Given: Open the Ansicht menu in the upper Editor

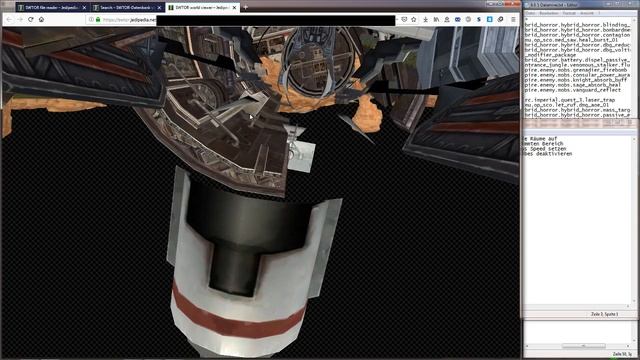Looking at the screenshot, I should click(x=587, y=13).
